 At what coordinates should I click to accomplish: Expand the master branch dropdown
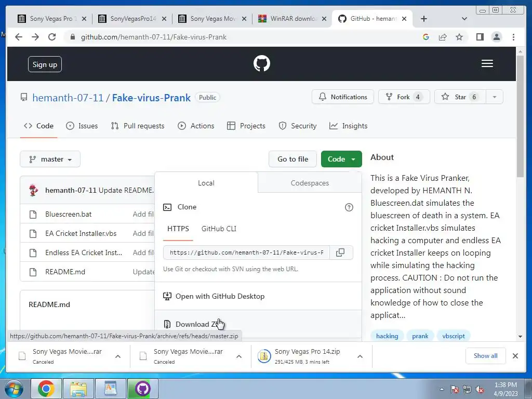tap(50, 159)
